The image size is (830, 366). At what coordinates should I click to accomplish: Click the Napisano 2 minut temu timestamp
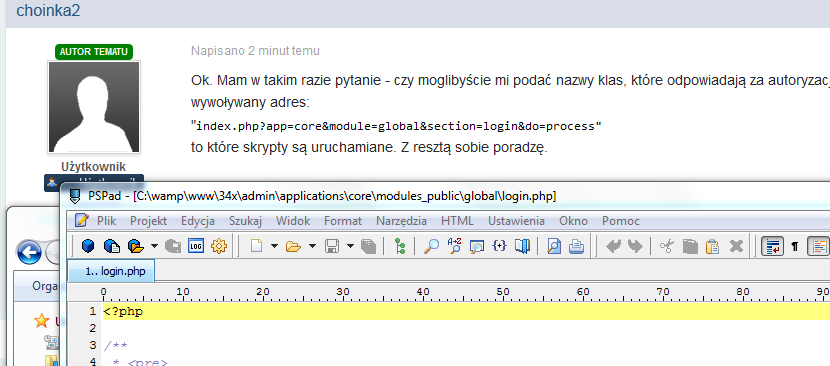[x=255, y=51]
